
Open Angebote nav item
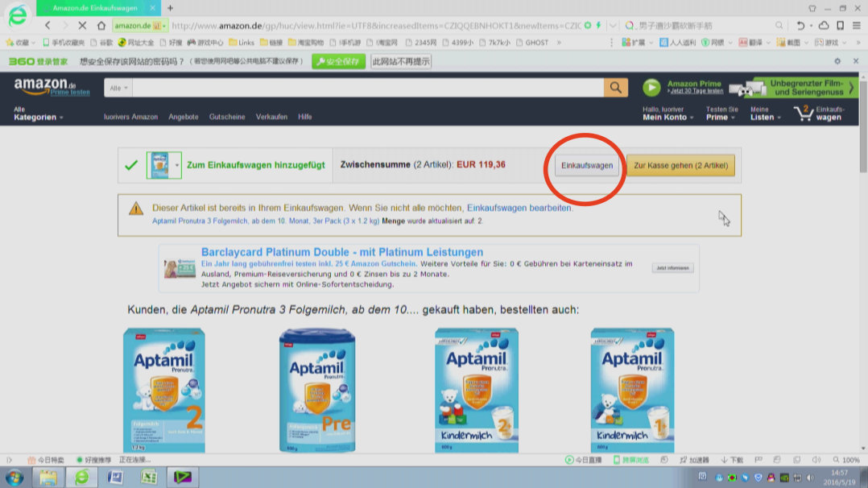coord(184,117)
